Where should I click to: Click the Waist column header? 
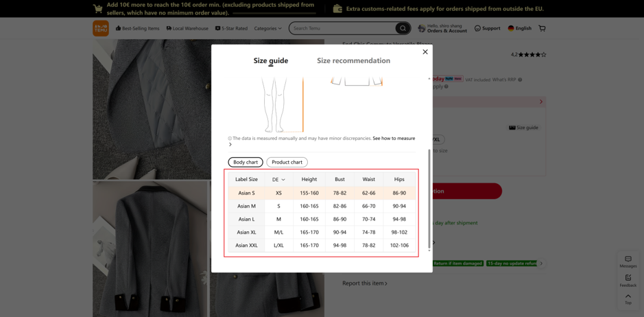368,179
